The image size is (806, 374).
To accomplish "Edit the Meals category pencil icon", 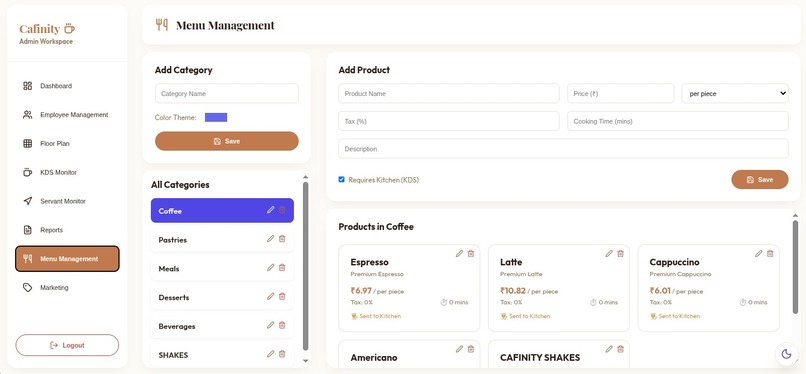I will click(x=270, y=268).
